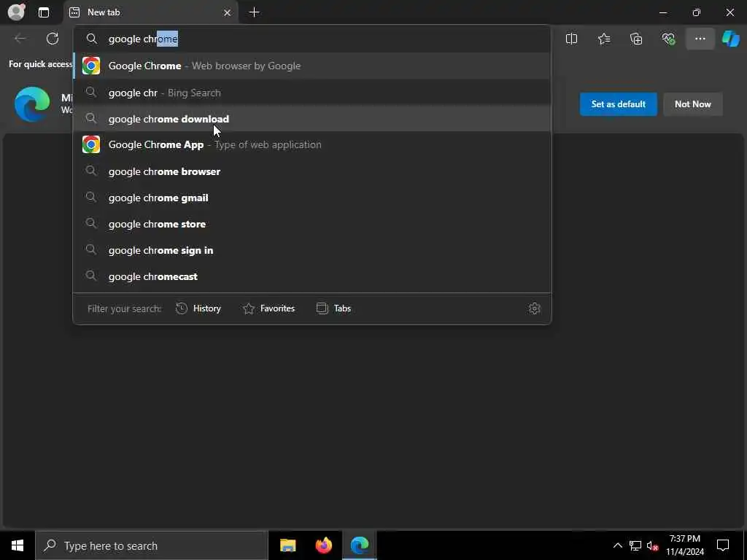Minimize the Edge window
Image resolution: width=747 pixels, height=560 pixels.
pyautogui.click(x=662, y=12)
